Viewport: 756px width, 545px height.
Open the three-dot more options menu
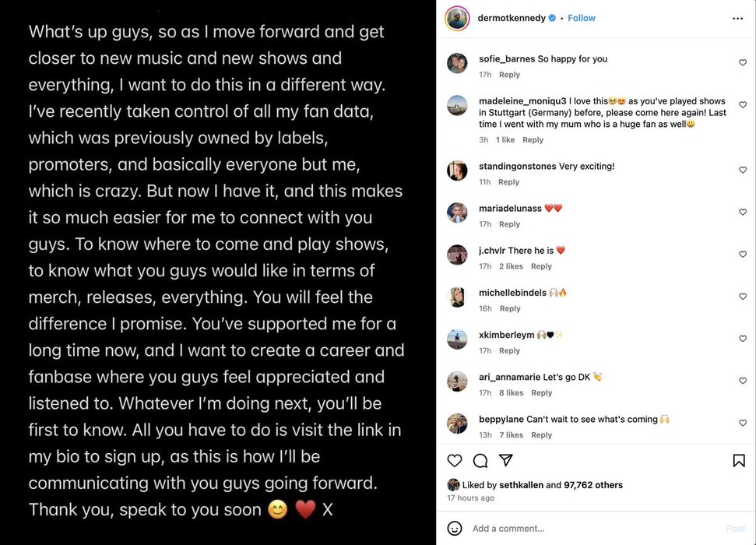coord(737,18)
